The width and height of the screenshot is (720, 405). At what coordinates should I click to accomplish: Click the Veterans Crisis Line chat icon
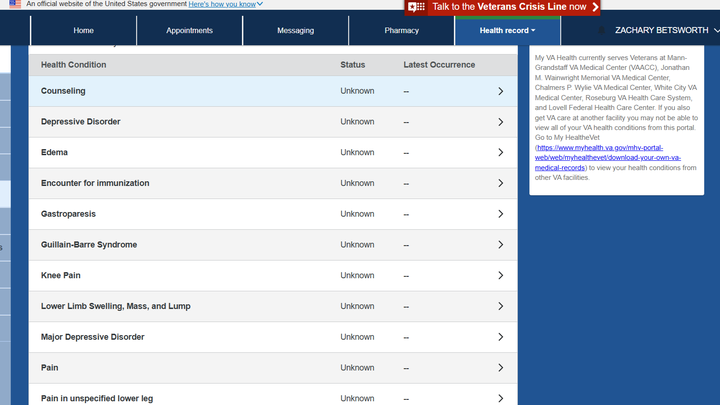[417, 7]
